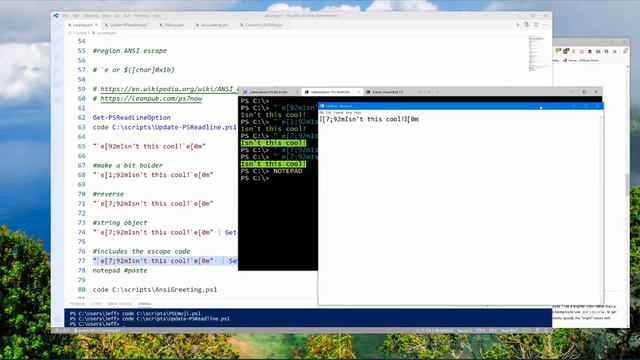Open the File menu in VS Code
Viewport: 640px width, 360px height.
[x=65, y=16]
